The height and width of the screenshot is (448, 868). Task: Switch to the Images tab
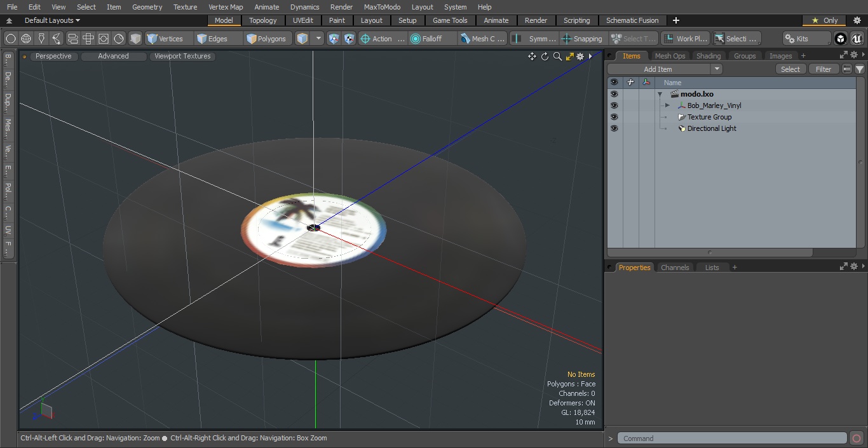pos(780,56)
